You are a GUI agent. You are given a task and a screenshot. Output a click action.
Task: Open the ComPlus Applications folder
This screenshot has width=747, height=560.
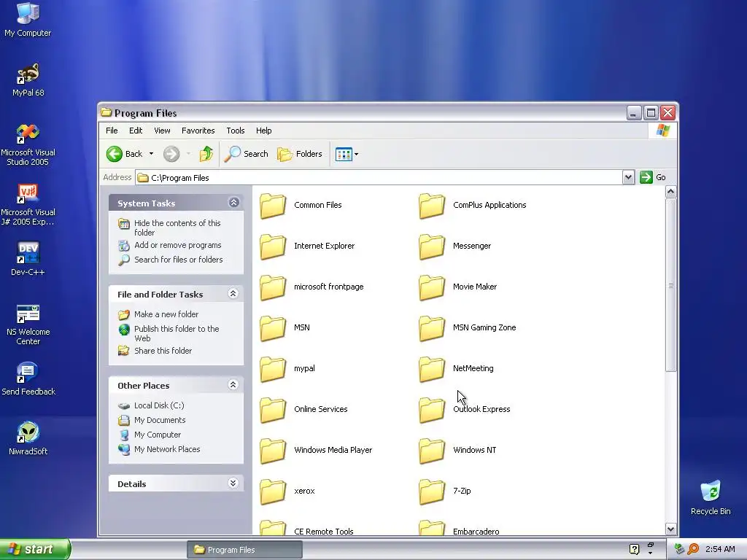[473, 205]
